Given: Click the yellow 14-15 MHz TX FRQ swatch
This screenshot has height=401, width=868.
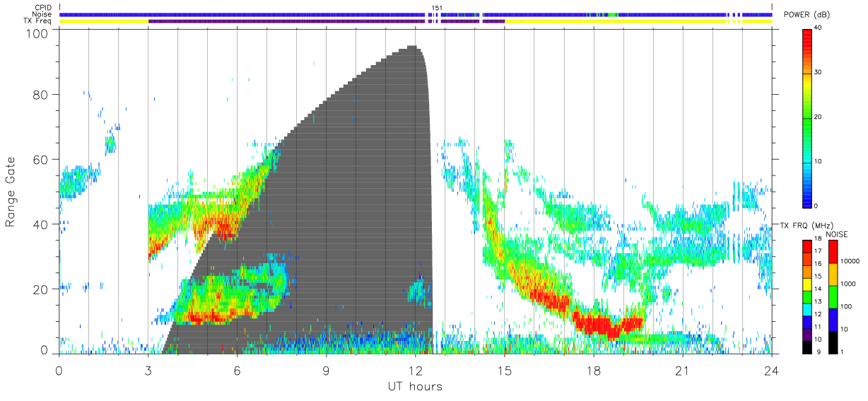Looking at the screenshot, I should pos(807,284).
